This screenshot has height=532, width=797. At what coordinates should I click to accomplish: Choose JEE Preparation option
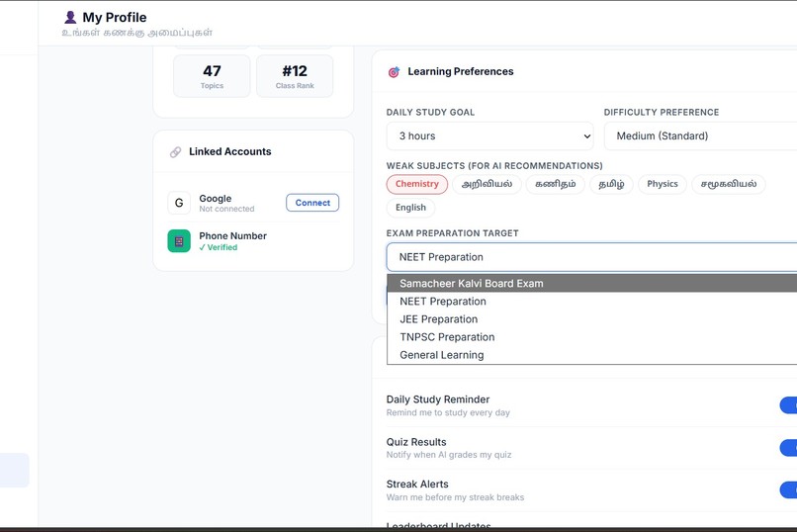591,319
